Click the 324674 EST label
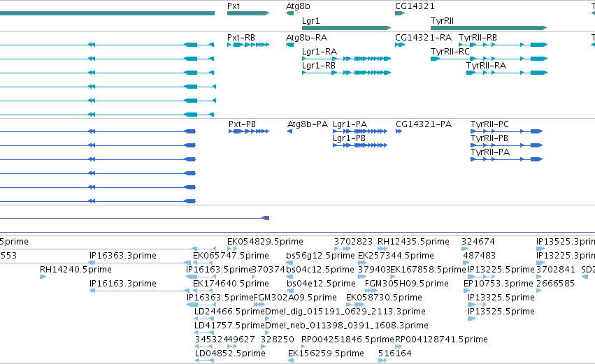 tap(478, 242)
